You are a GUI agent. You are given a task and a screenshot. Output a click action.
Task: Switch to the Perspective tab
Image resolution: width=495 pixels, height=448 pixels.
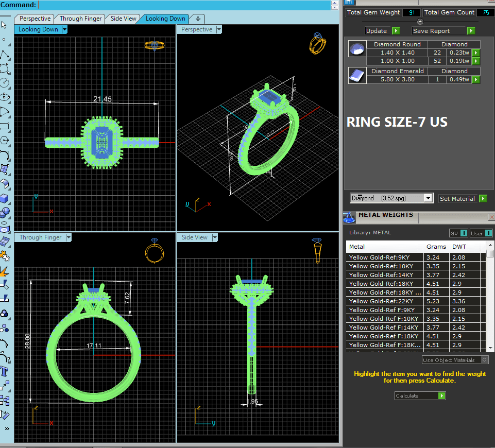click(35, 19)
